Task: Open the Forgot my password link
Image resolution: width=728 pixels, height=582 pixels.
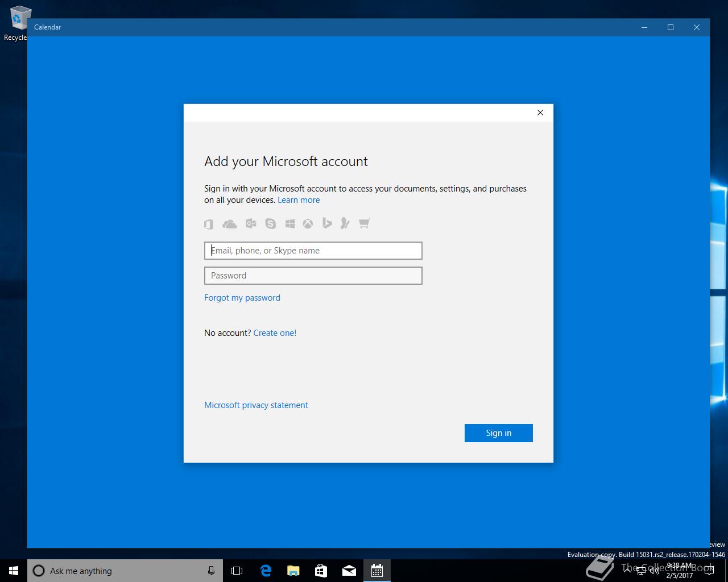Action: pos(242,298)
